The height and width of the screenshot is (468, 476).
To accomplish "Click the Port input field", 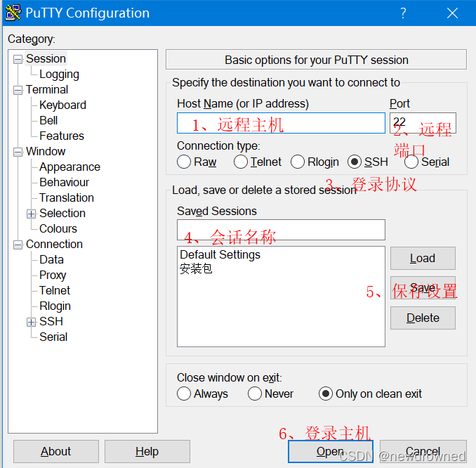I will [x=423, y=123].
